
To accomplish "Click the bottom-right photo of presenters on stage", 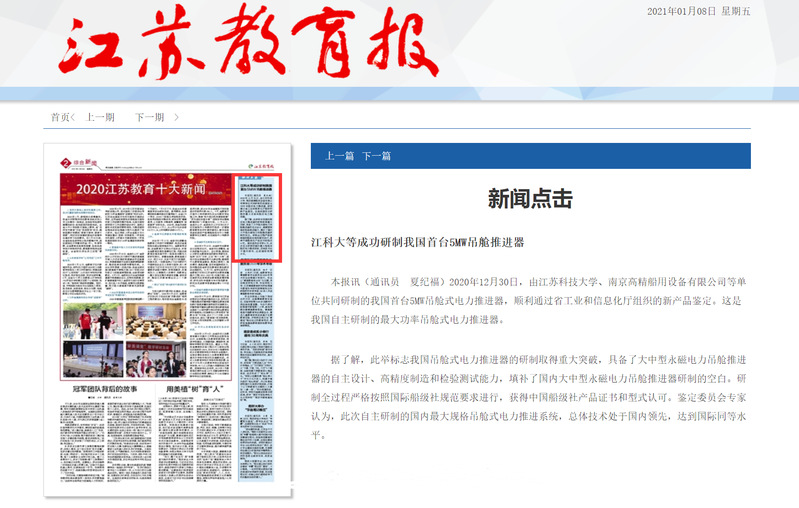I will pos(155,358).
